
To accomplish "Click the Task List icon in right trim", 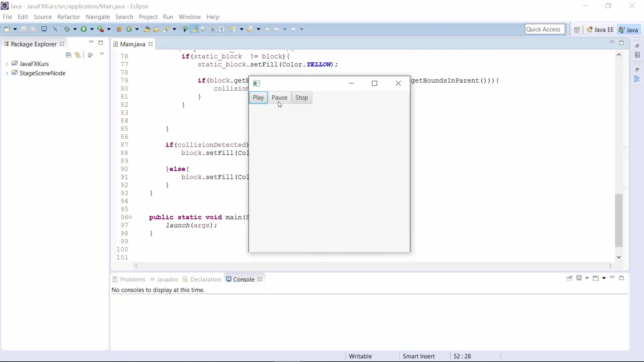I will [637, 55].
